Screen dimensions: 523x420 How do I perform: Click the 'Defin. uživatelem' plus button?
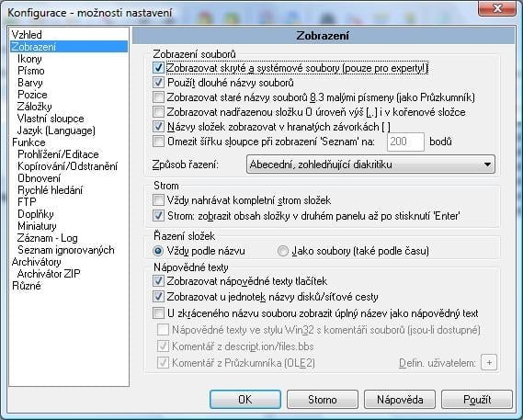pos(489,362)
